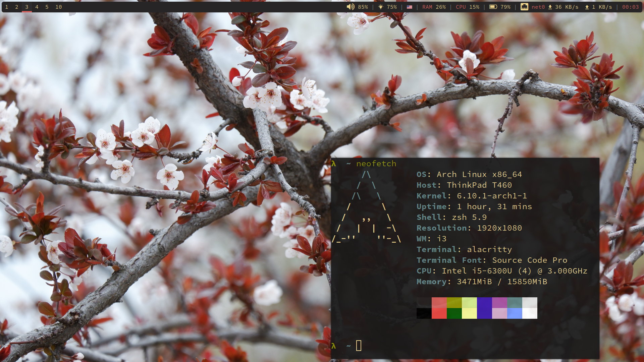Switch to workspace 4
Image resolution: width=644 pixels, height=362 pixels.
click(x=37, y=7)
